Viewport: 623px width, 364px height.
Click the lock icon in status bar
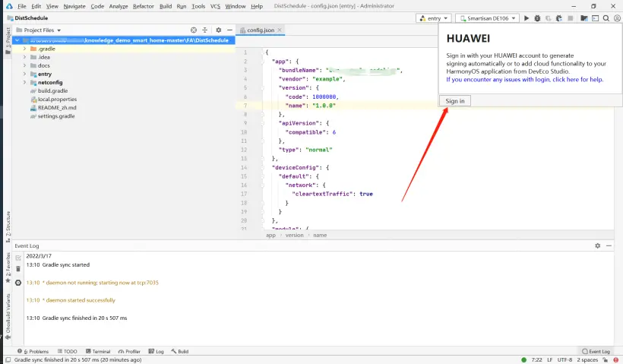click(605, 359)
